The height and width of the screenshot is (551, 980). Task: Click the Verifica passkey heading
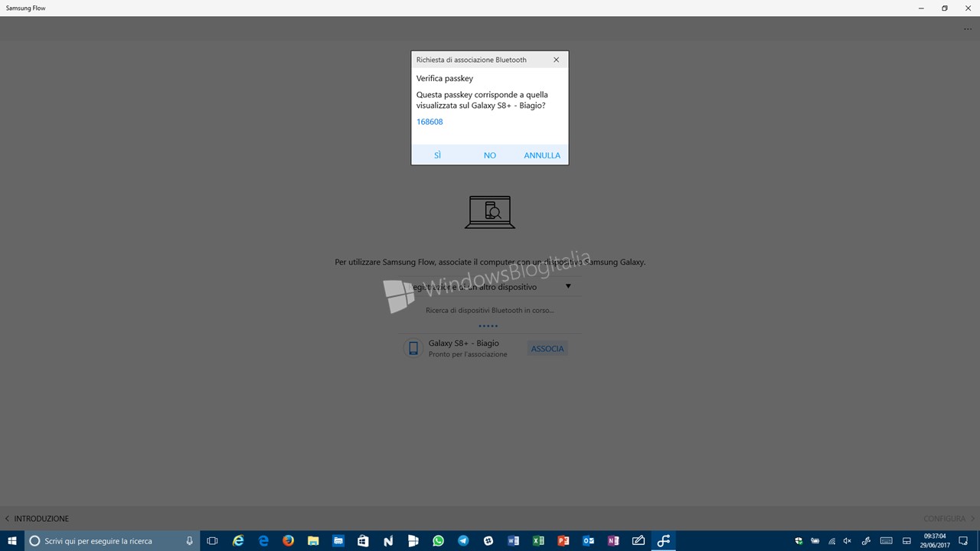coord(445,78)
